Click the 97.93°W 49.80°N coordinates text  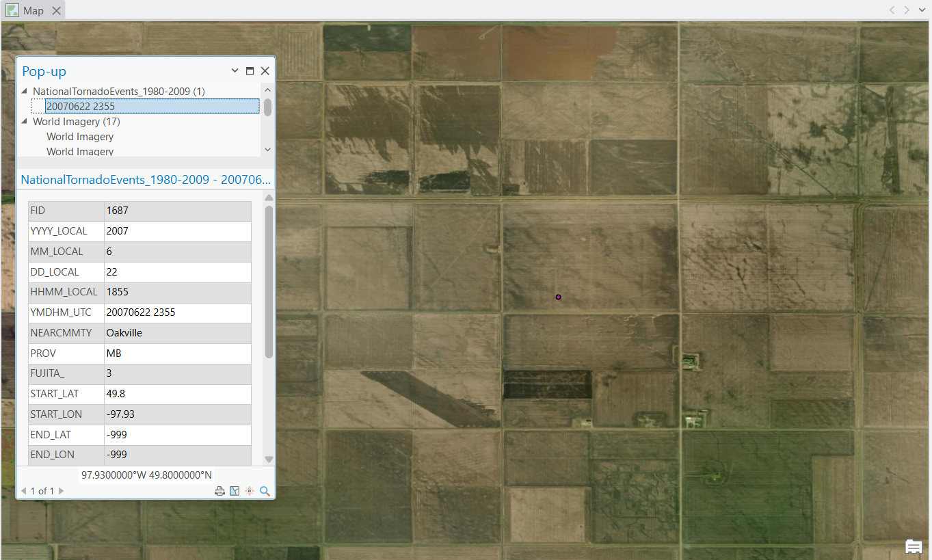[146, 475]
